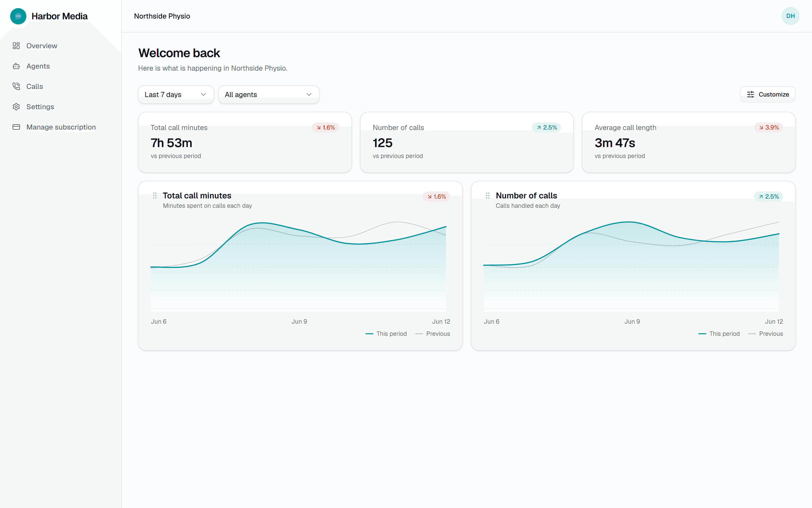Viewport: 812px width, 508px height.
Task: Click the Customize button
Action: (768, 94)
